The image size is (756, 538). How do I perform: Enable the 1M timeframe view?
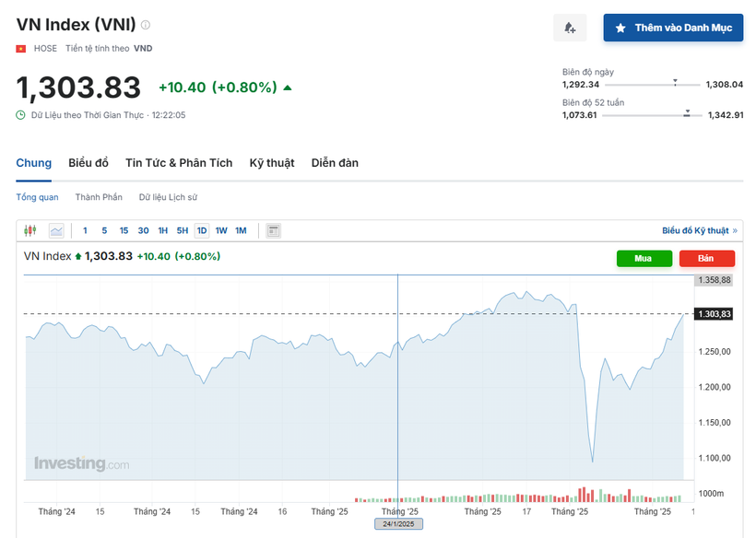tap(241, 230)
